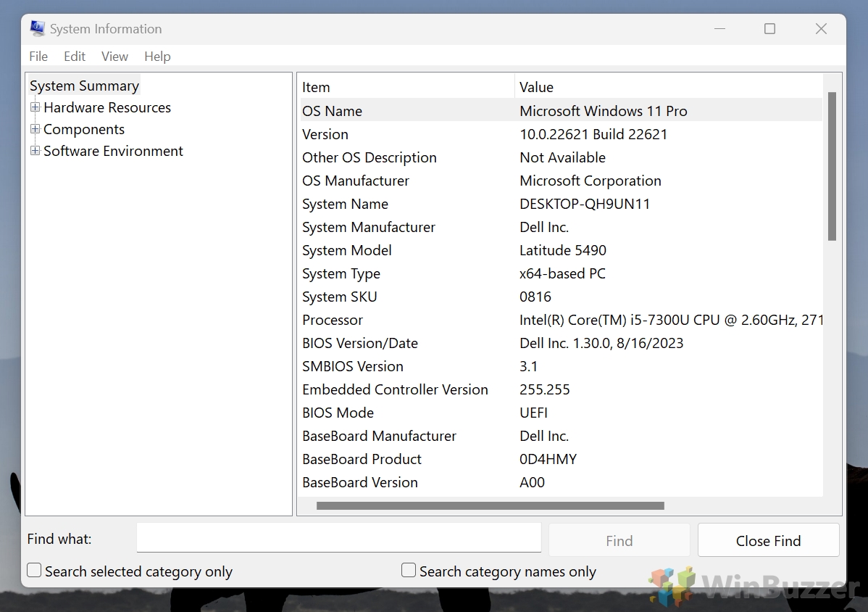This screenshot has height=612, width=868.
Task: Expand the Hardware Resources node
Action: [x=35, y=107]
